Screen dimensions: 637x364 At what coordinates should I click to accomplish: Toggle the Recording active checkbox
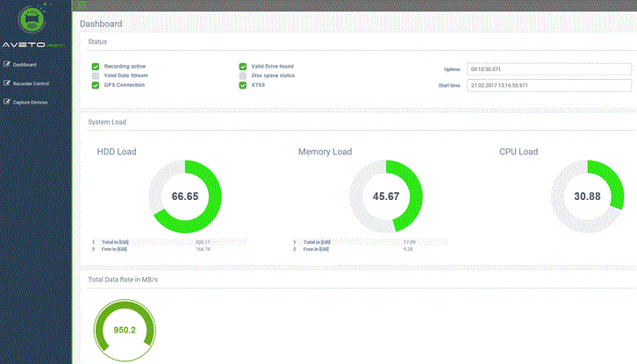coord(96,67)
